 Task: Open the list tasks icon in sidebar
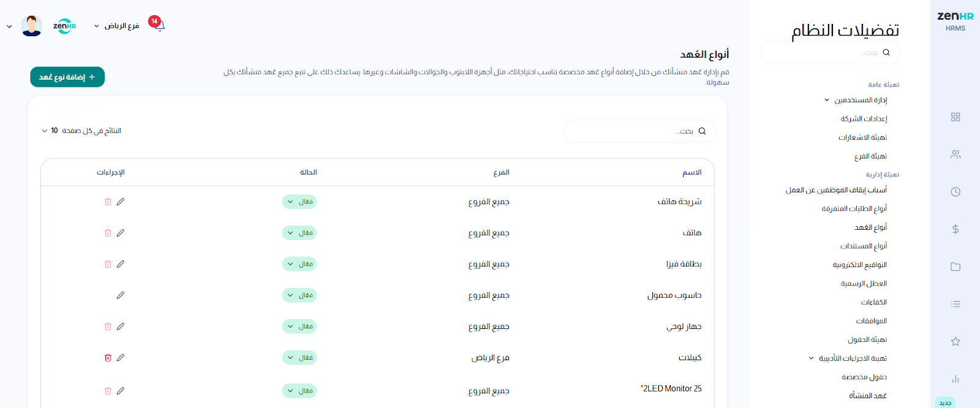click(956, 304)
